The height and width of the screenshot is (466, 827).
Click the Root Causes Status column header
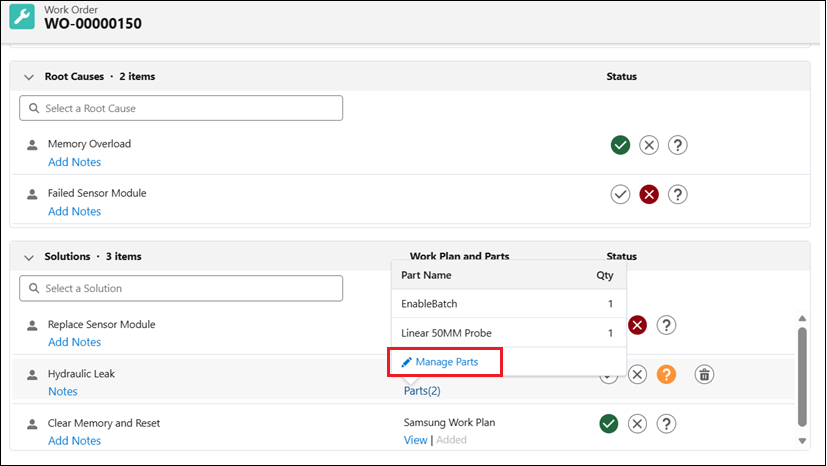pyautogui.click(x=621, y=76)
